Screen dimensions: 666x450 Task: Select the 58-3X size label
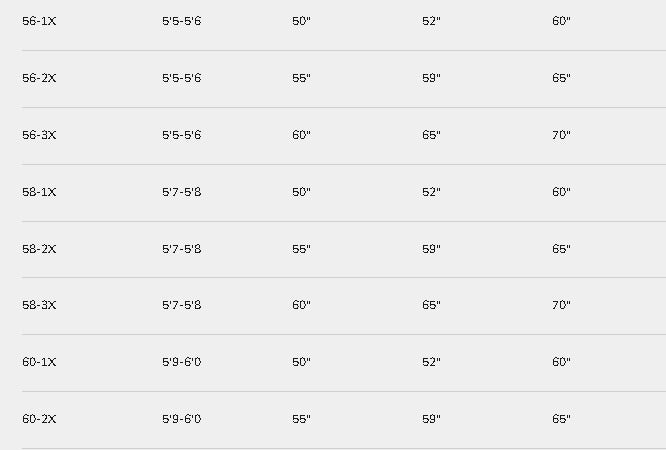pos(39,305)
